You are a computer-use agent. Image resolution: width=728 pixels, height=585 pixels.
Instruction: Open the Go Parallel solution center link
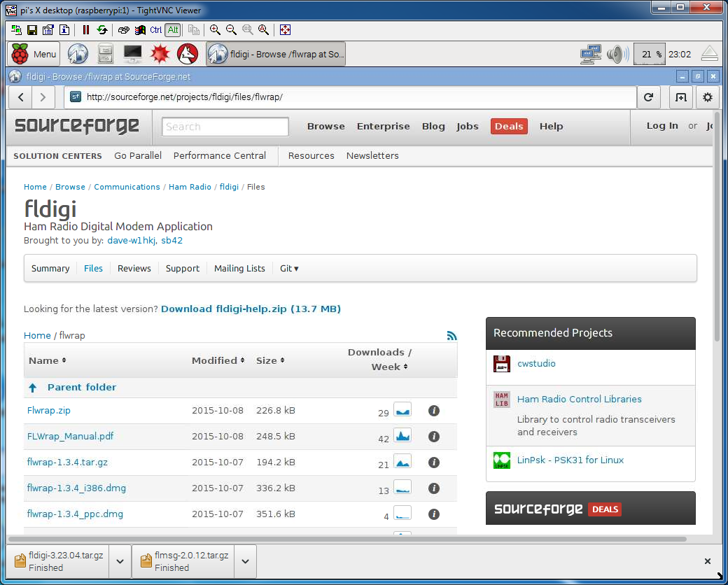click(x=138, y=155)
